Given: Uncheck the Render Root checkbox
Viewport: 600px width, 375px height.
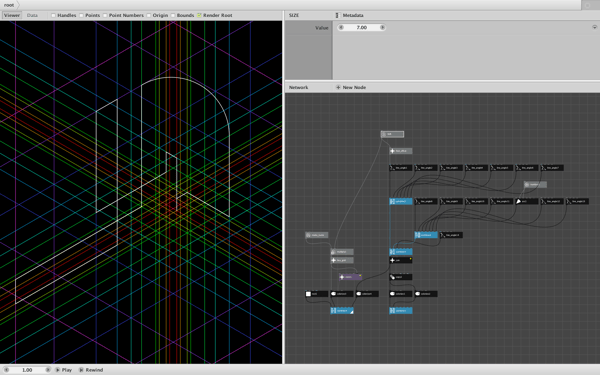Looking at the screenshot, I should pyautogui.click(x=199, y=15).
